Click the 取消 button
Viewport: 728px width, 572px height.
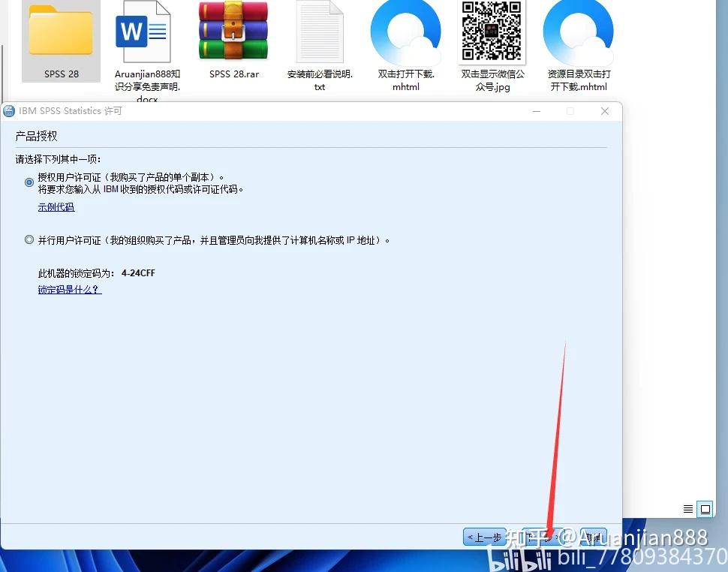coord(593,537)
